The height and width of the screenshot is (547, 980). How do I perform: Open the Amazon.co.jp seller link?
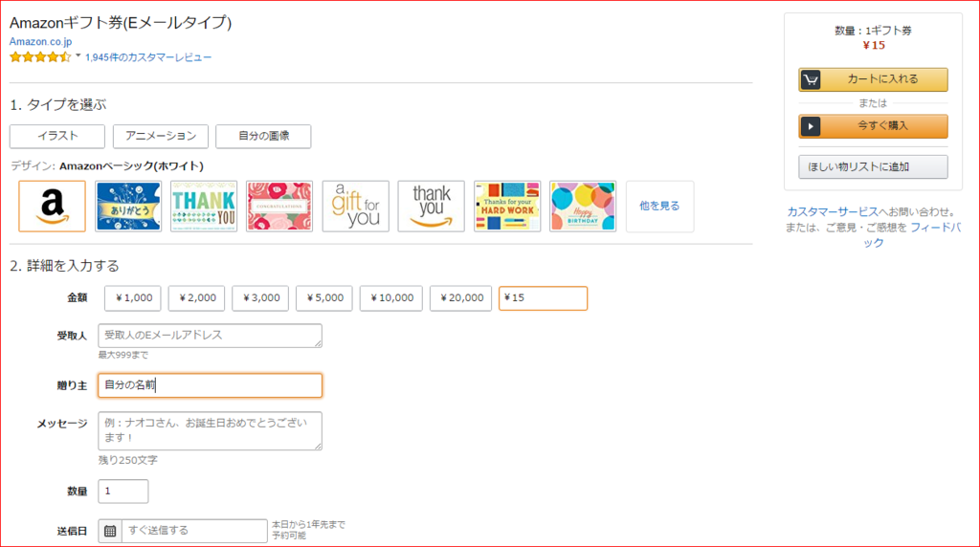(40, 42)
